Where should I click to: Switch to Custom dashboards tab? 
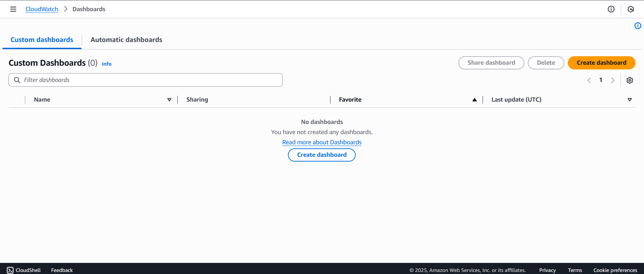coord(42,40)
